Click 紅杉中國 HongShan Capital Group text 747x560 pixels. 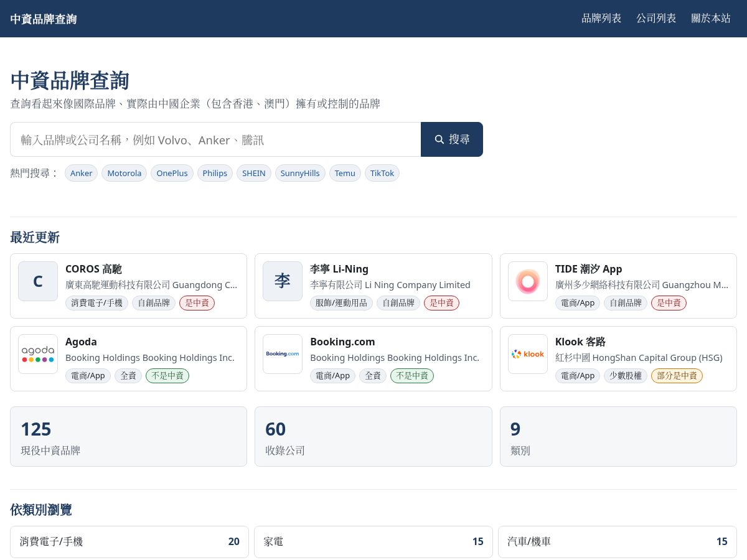point(639,358)
